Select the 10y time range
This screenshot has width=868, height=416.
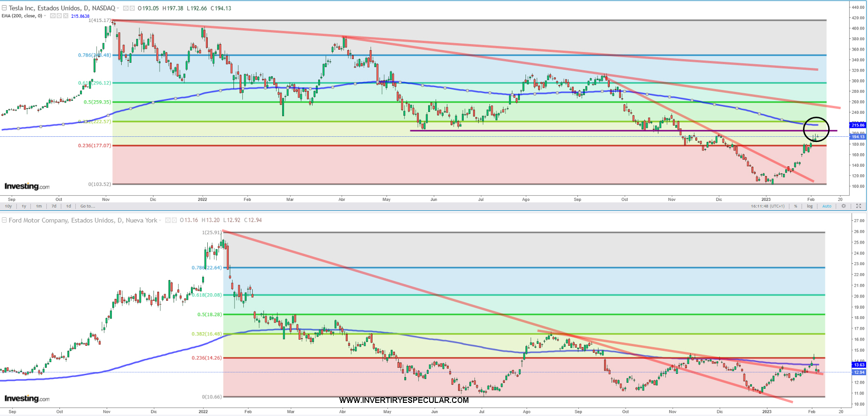point(8,206)
